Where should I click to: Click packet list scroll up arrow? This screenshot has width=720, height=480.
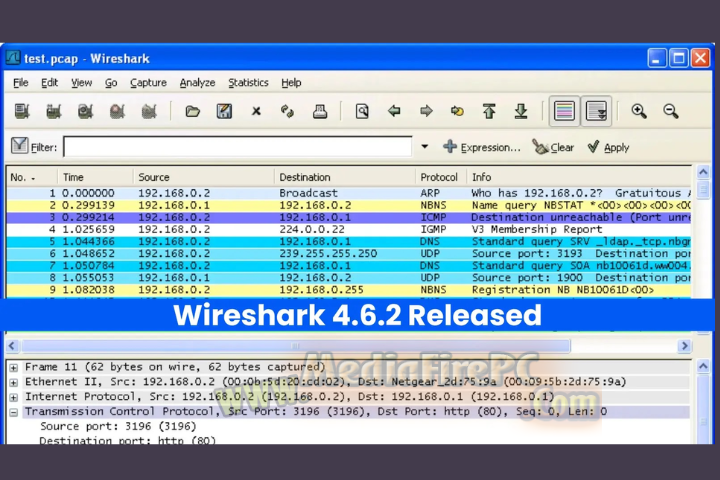[703, 172]
